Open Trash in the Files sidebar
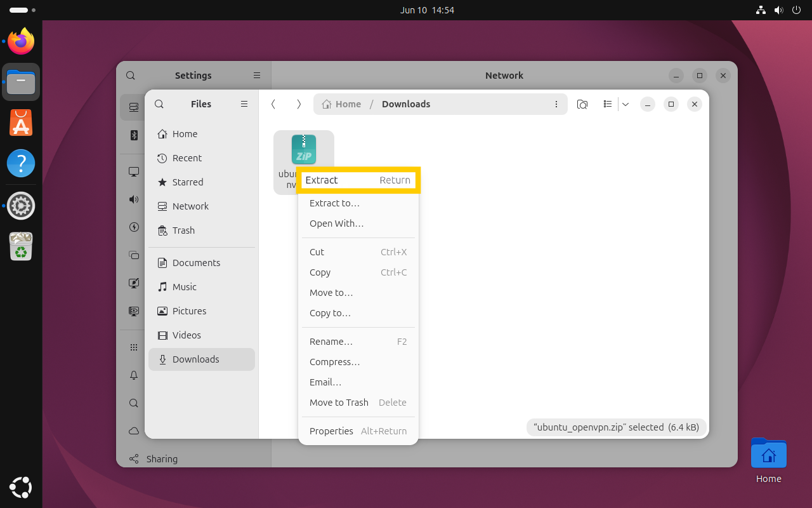812x508 pixels. (202, 231)
